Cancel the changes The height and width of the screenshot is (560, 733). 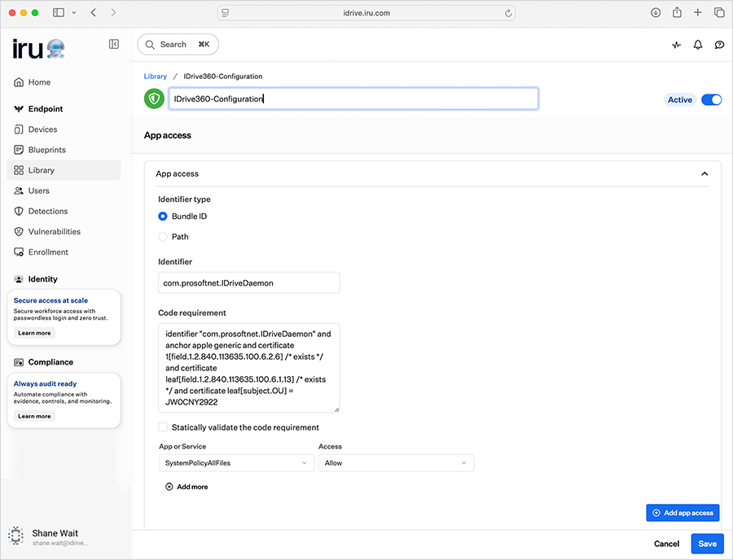[666, 544]
